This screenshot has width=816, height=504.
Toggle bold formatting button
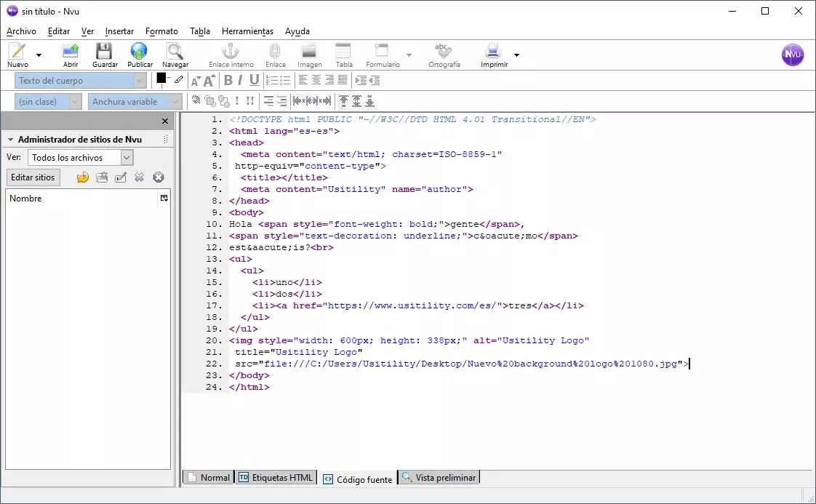coord(228,81)
